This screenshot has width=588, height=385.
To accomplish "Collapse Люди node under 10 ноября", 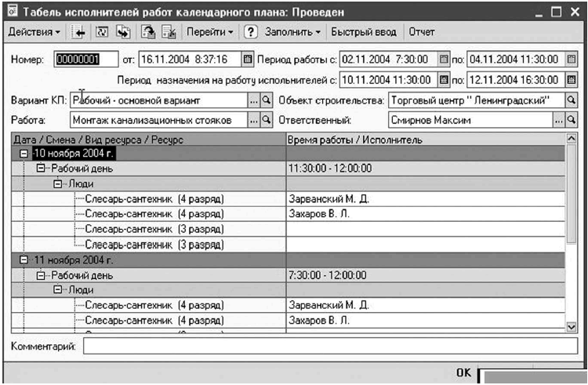I will 58,183.
